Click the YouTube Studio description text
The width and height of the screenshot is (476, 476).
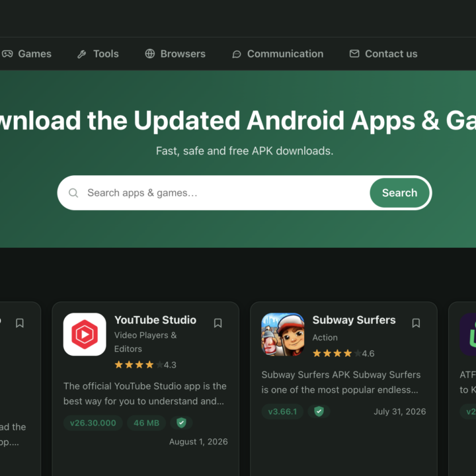tap(145, 394)
